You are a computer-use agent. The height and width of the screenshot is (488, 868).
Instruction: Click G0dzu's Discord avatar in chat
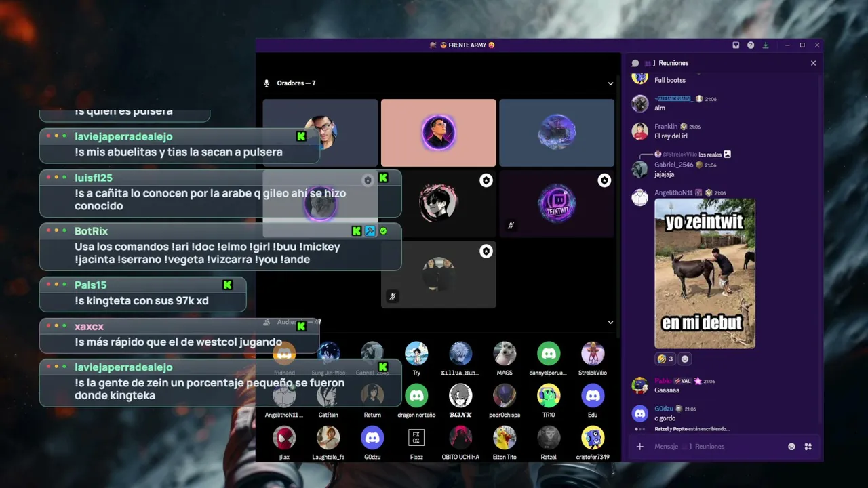pos(640,413)
